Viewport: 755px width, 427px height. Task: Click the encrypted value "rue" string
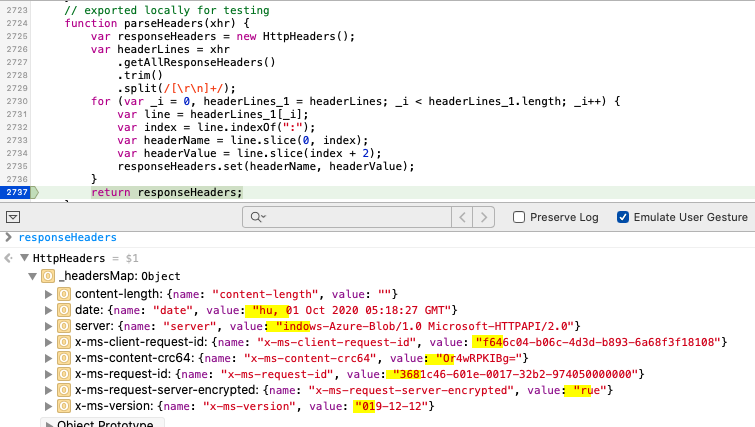[x=590, y=390]
